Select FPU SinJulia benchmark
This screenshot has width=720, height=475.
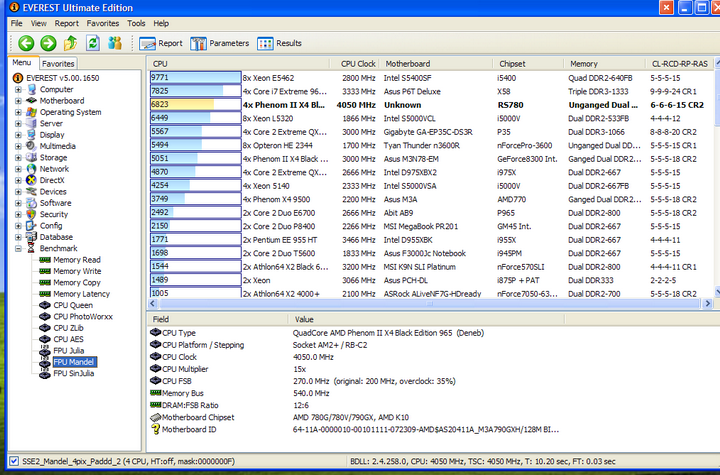73,373
